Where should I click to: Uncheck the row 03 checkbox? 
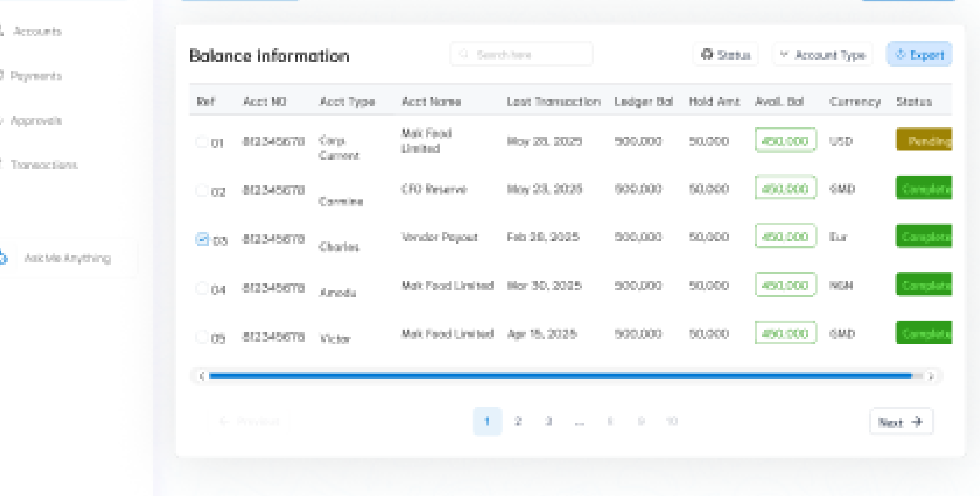[x=202, y=239]
